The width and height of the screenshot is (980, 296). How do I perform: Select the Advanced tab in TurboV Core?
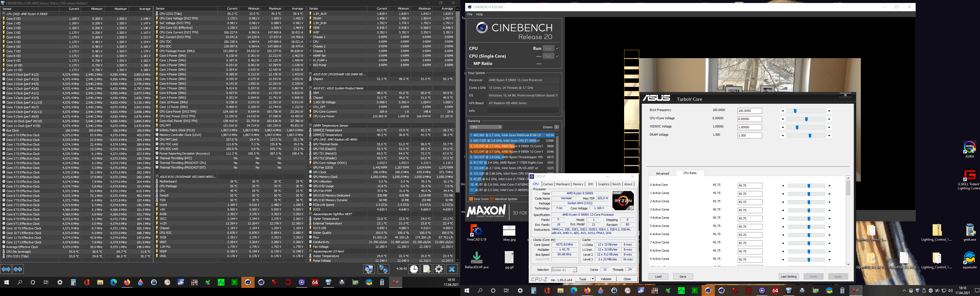(x=662, y=173)
